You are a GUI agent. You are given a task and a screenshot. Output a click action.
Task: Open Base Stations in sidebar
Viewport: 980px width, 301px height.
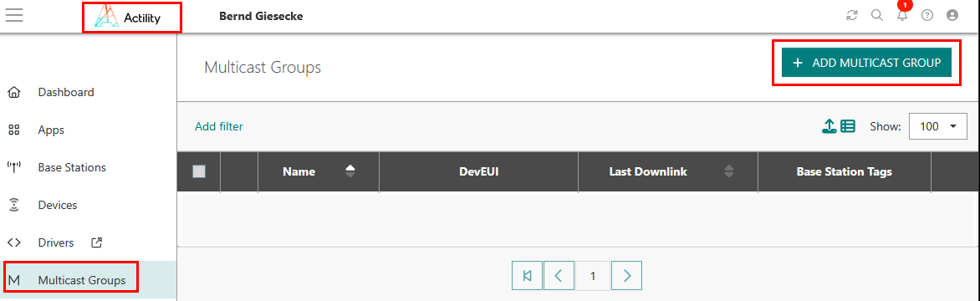coord(72,167)
